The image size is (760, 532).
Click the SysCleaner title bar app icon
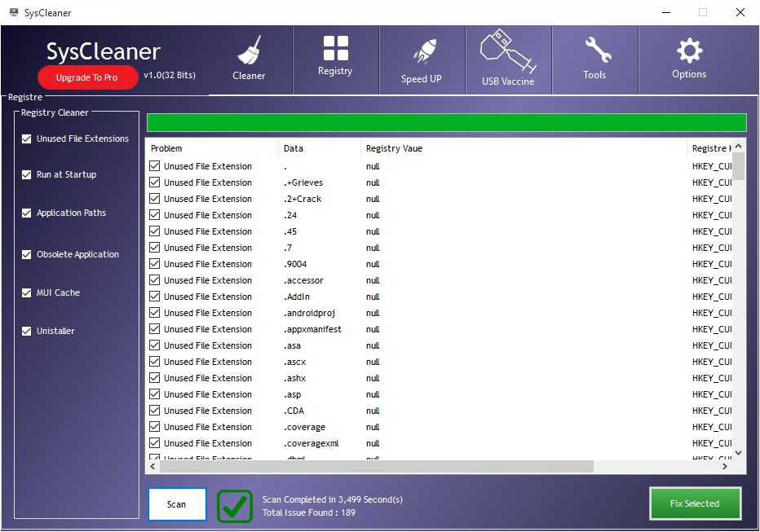click(14, 12)
